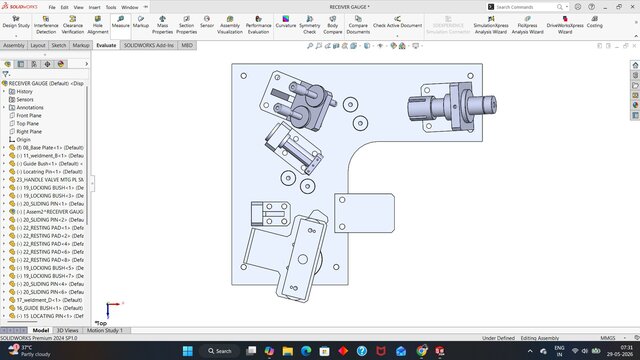Open Clearance Verification
The width and height of the screenshot is (640, 360).
[73, 25]
